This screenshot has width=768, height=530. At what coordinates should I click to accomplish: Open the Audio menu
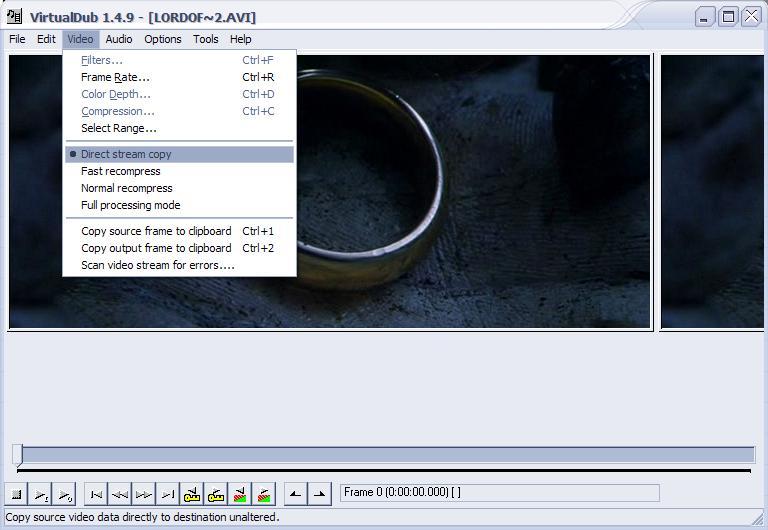pos(119,39)
